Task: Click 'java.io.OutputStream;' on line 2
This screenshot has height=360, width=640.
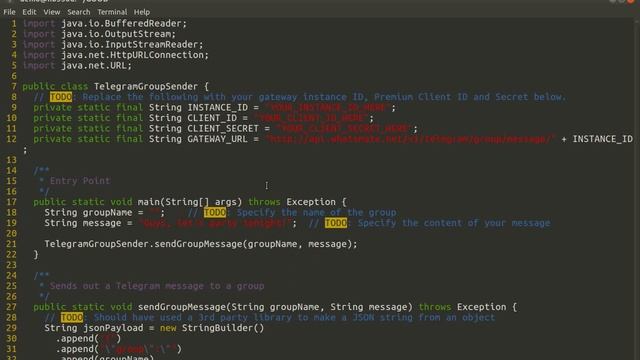Action: point(118,34)
